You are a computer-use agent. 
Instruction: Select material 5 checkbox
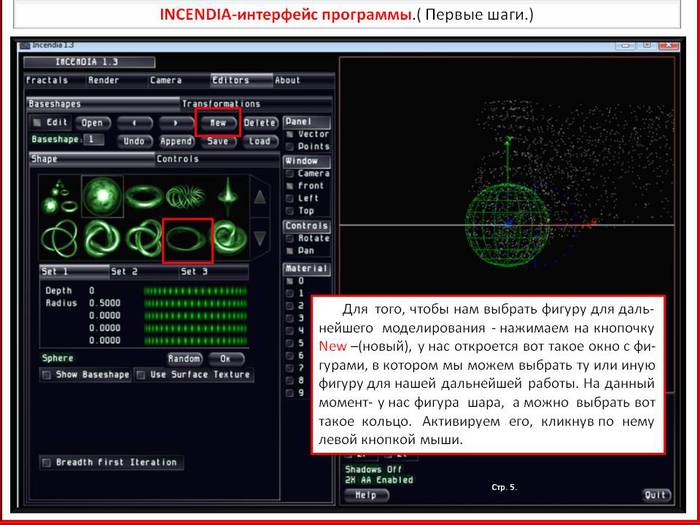(290, 343)
